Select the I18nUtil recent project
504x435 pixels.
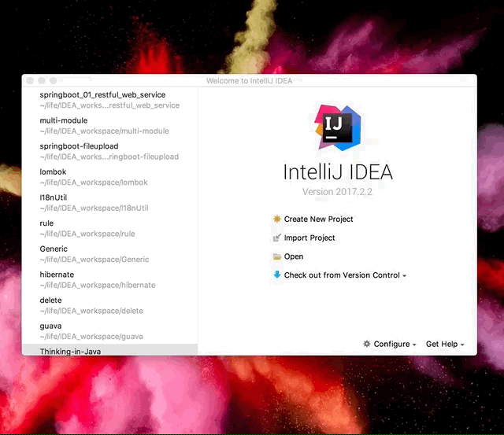point(110,203)
